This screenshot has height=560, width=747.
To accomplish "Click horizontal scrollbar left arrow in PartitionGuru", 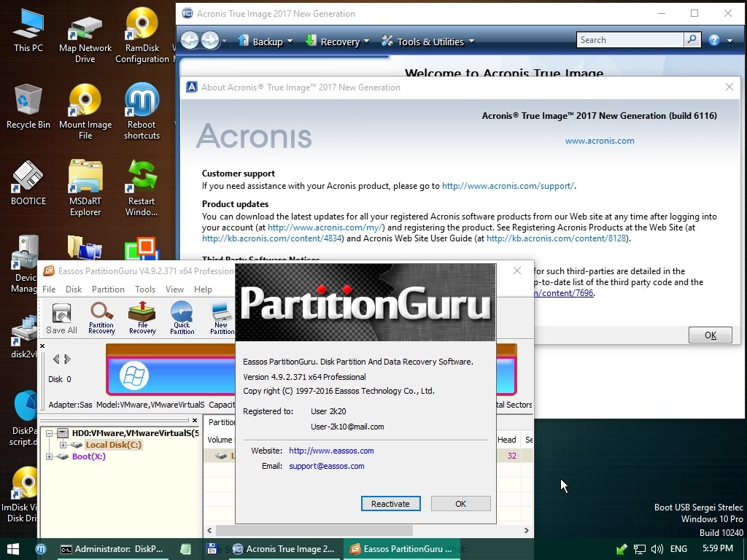I will [209, 531].
